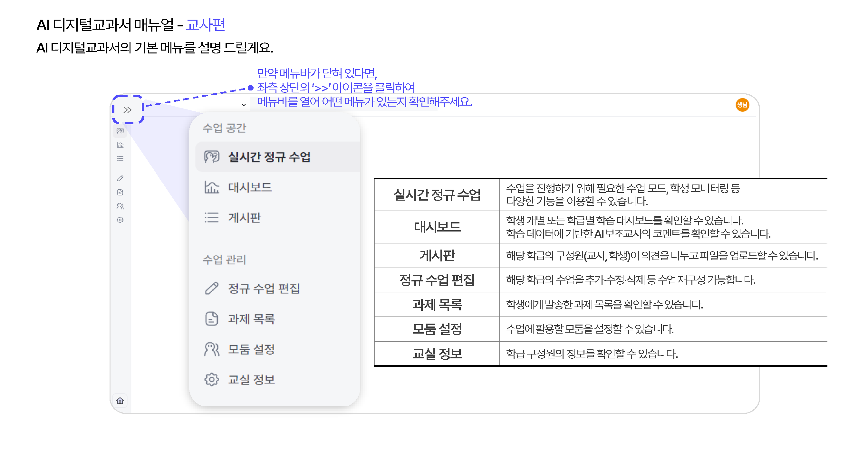868x454 pixels.
Task: Click table cell 게시판
Action: point(437,255)
